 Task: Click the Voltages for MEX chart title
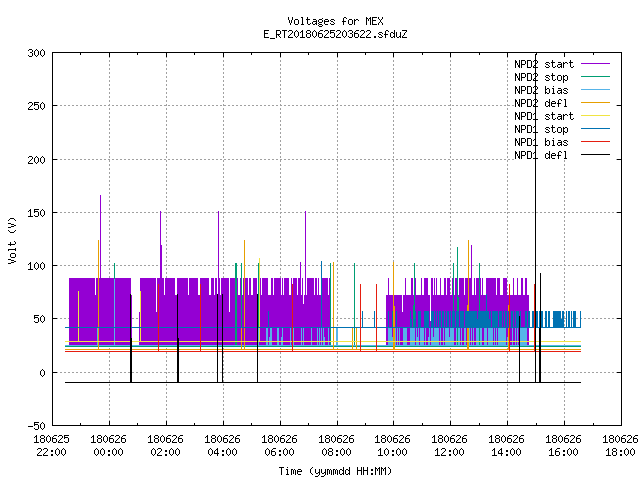335,21
